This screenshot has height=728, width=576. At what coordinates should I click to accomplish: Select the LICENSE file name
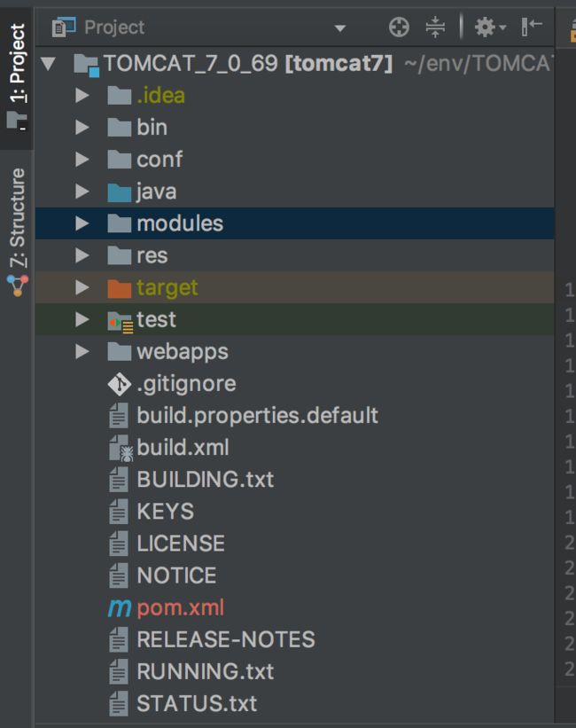[x=181, y=544]
